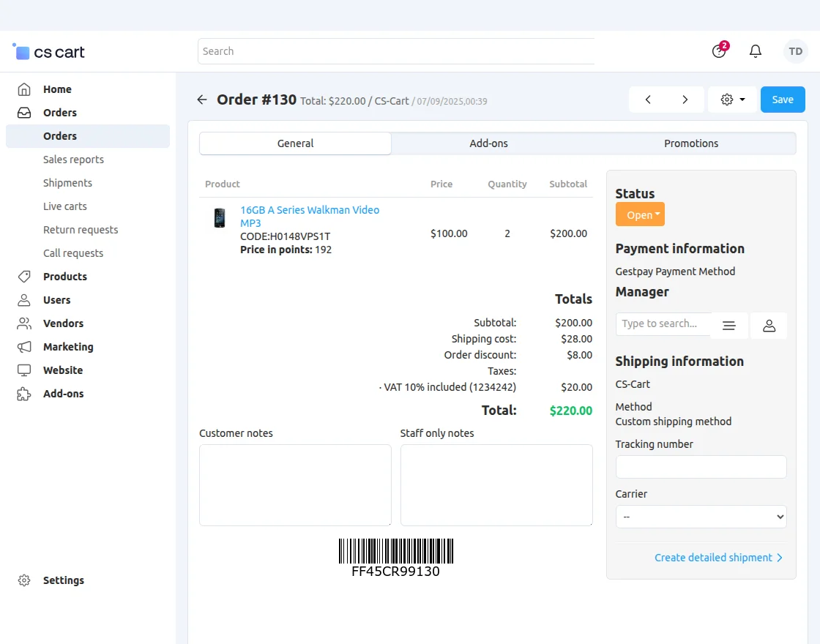
Task: Open Sales reports menu item
Action: [x=73, y=160]
